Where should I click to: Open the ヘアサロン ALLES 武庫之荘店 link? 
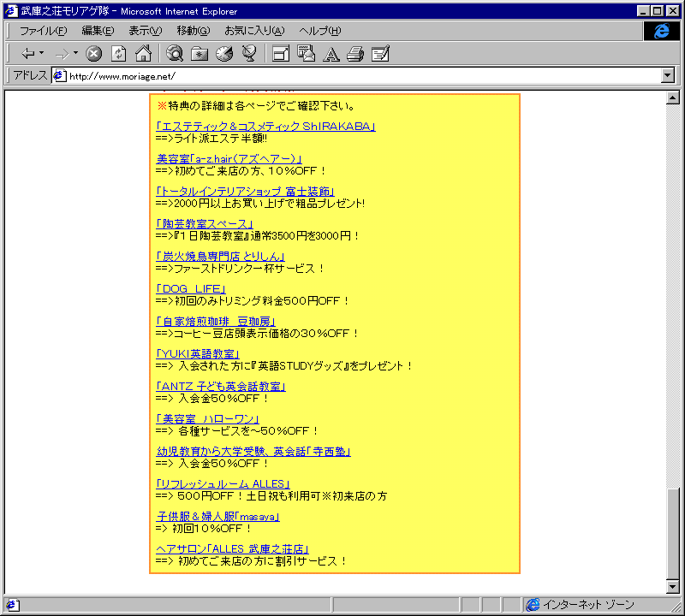coord(232,549)
